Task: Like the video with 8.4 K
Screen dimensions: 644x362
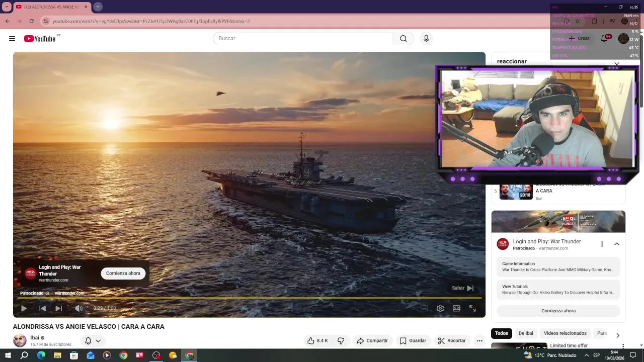Action: [x=317, y=340]
